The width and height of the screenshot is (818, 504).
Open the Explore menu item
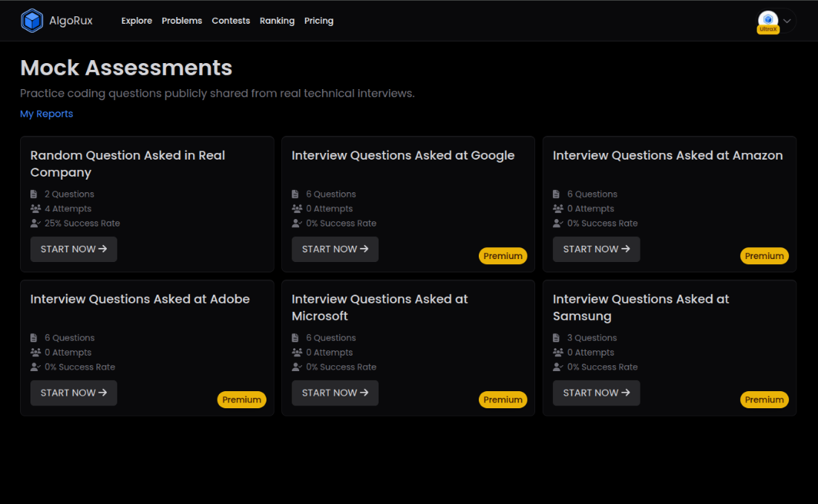137,21
